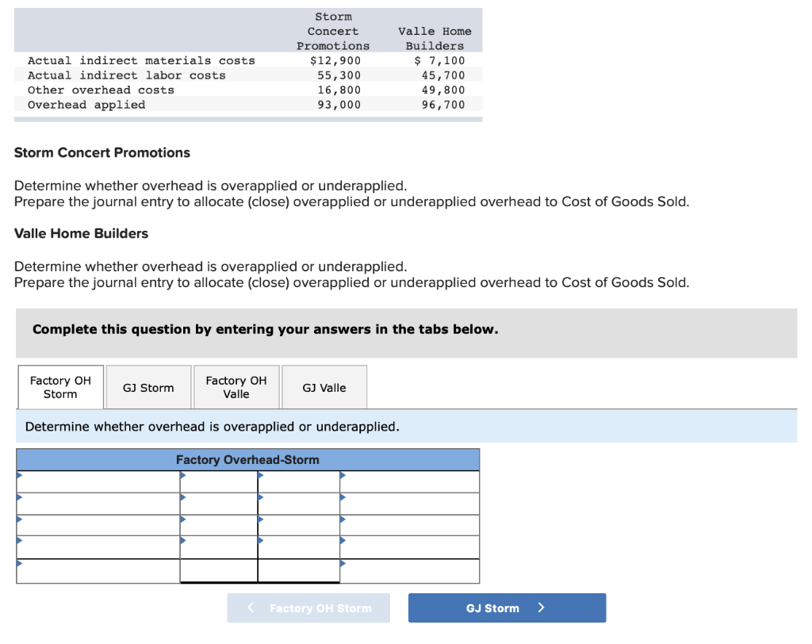Click the 96,700 Valle applied value

[443, 105]
